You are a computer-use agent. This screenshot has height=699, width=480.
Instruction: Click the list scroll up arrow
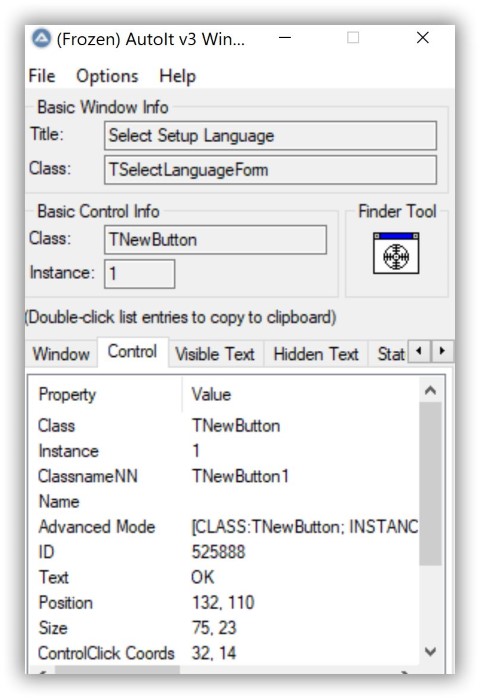(430, 391)
